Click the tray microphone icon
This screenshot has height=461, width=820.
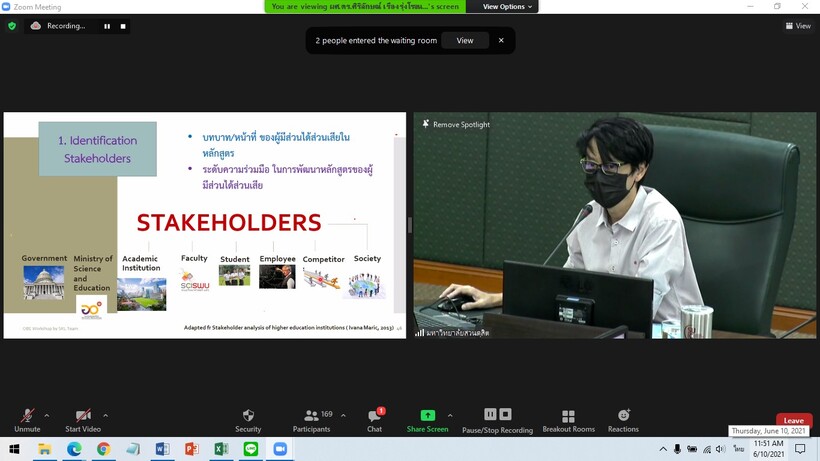677,449
